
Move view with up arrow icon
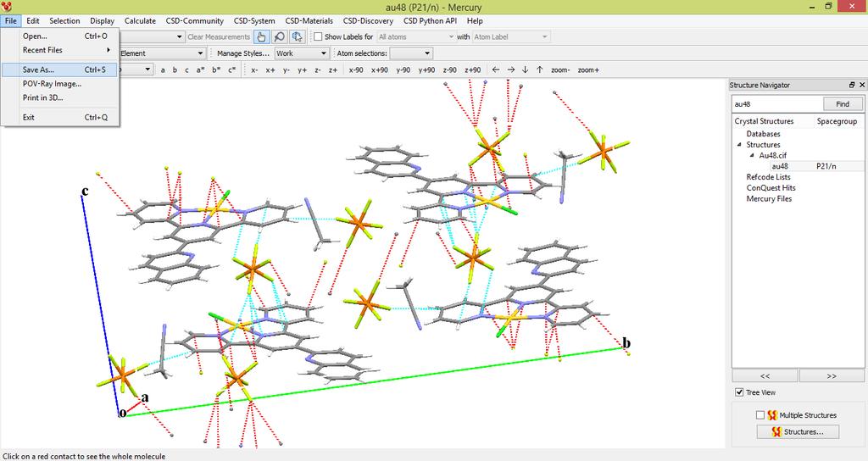coord(540,69)
